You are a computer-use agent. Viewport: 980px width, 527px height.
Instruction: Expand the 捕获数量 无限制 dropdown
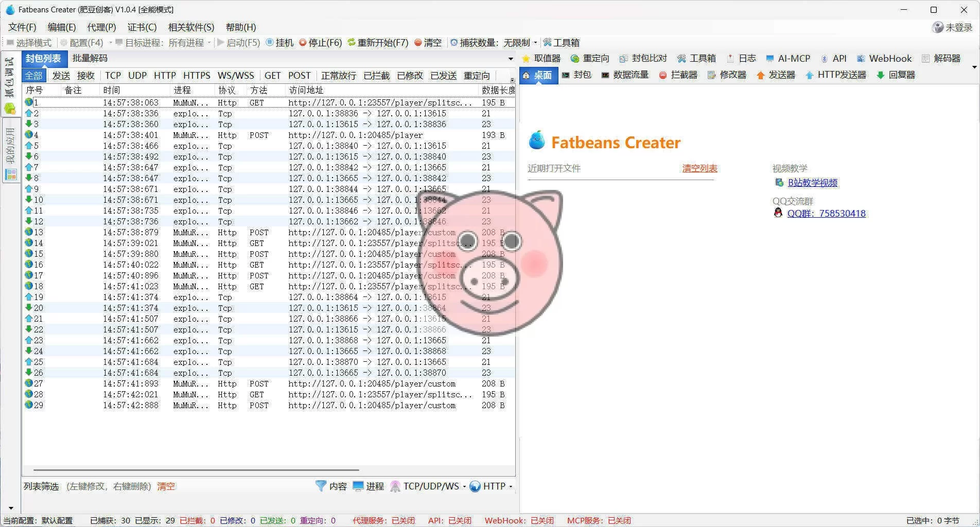pos(535,43)
